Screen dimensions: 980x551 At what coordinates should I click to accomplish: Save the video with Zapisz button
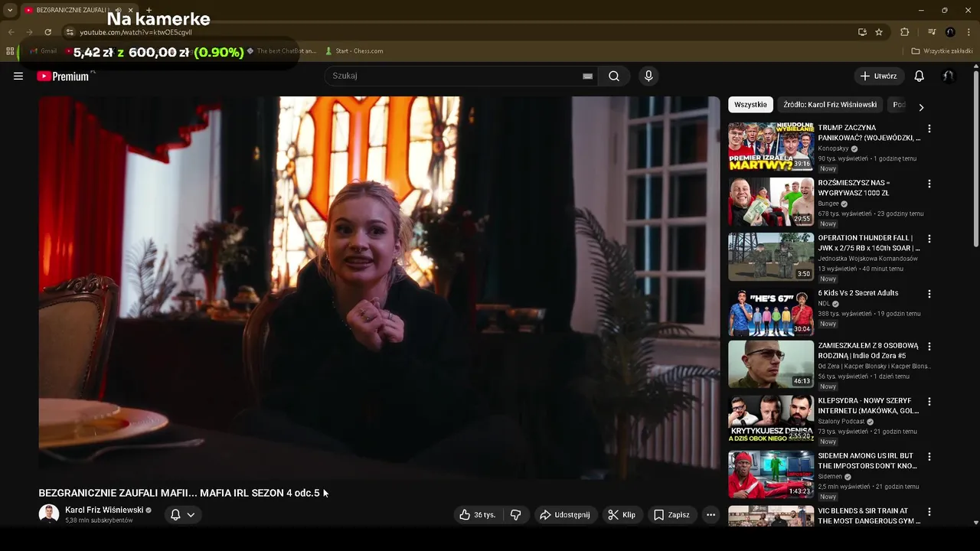pos(671,515)
